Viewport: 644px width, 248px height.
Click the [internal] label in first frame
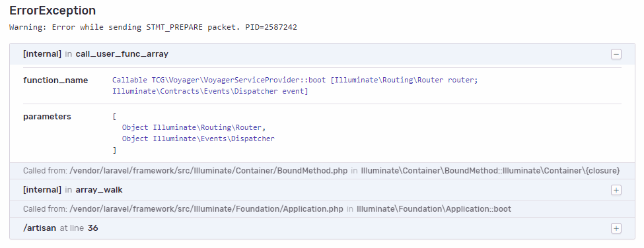[42, 54]
